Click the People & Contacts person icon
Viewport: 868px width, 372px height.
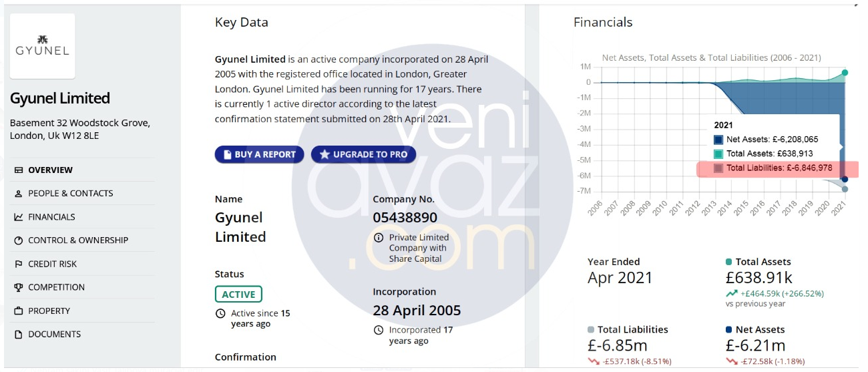click(x=18, y=194)
